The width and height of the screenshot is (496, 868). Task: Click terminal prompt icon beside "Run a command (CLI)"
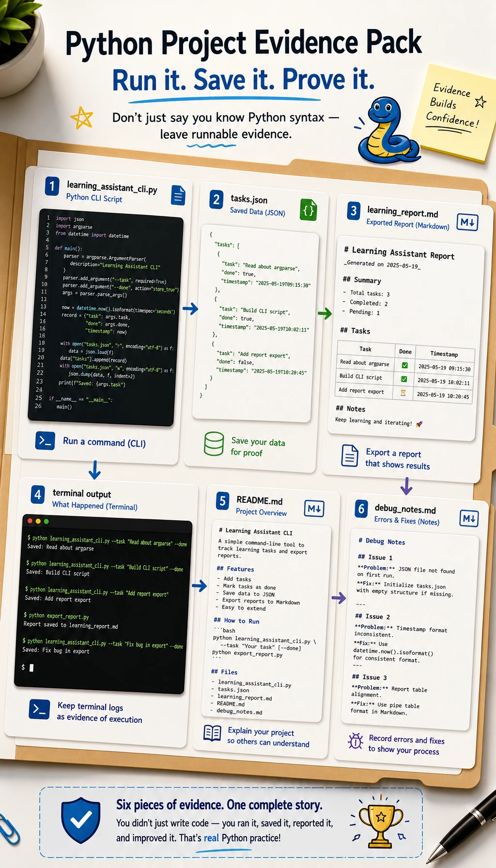tap(45, 441)
